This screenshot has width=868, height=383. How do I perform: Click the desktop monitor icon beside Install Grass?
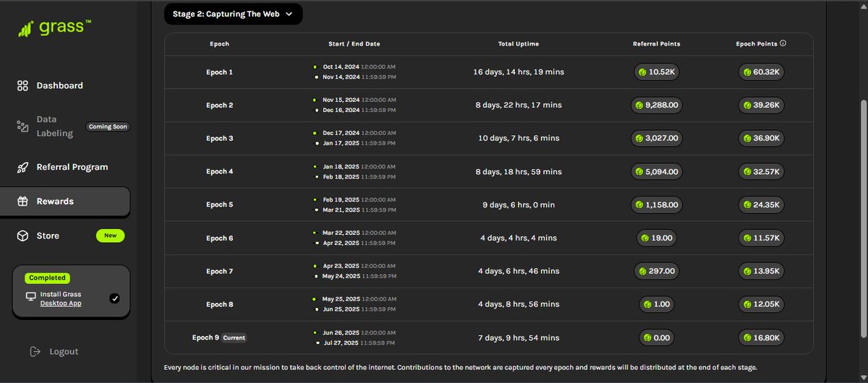31,296
